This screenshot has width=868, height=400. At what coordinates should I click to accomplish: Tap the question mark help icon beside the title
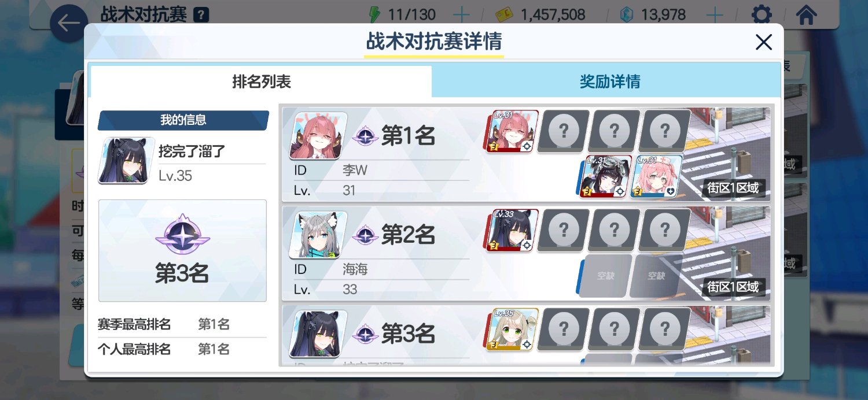pyautogui.click(x=201, y=14)
